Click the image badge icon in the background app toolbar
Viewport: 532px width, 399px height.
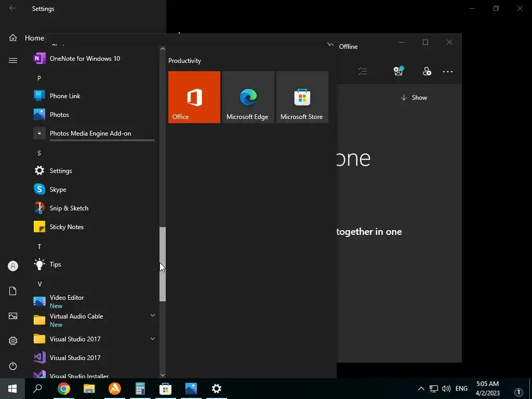coord(398,71)
